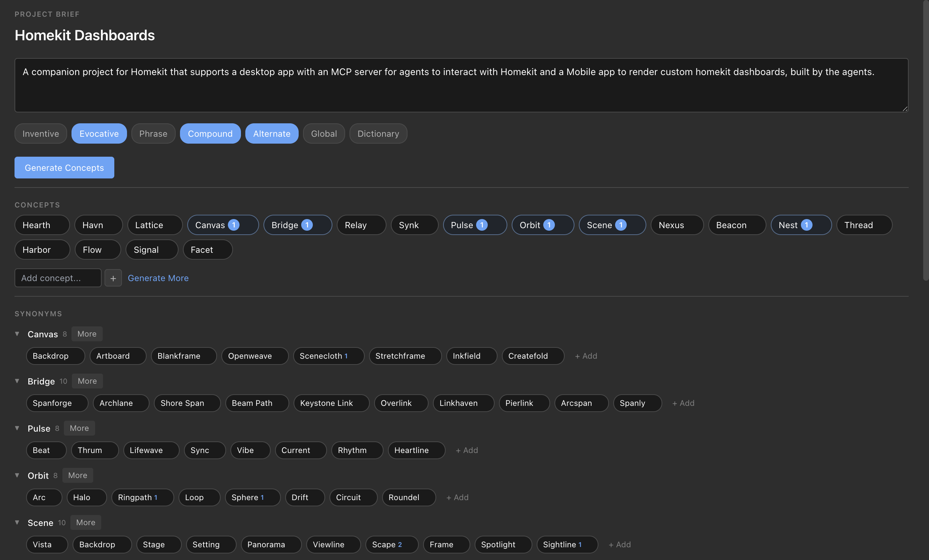This screenshot has width=929, height=560.
Task: Click More next to Scene
Action: point(86,522)
